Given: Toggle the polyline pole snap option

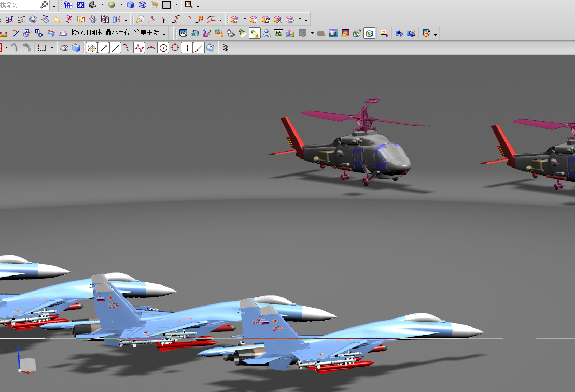Looking at the screenshot, I should 139,48.
